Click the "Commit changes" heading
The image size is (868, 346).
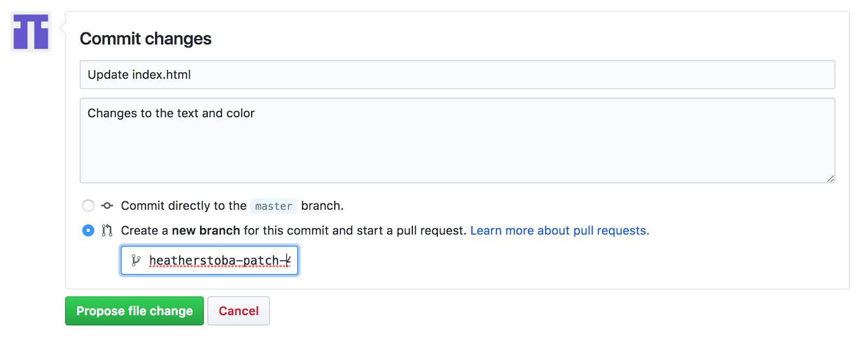pyautogui.click(x=145, y=39)
